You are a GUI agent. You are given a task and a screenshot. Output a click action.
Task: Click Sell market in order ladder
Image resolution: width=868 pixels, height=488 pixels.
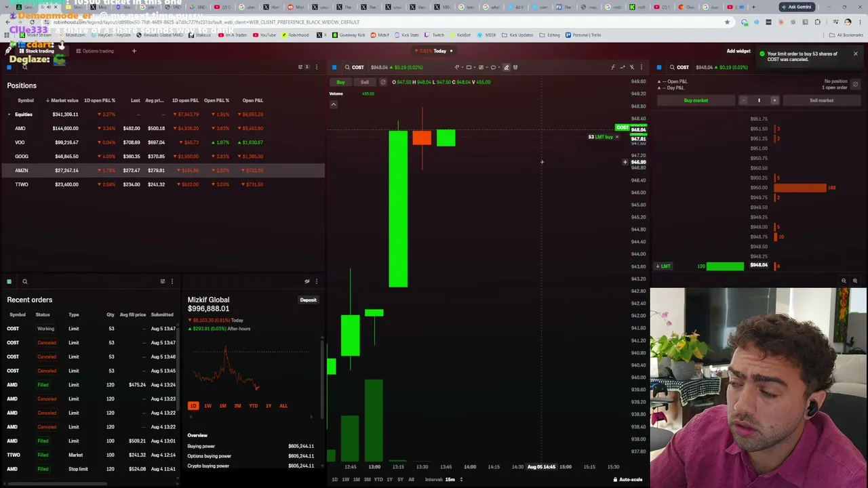(x=821, y=100)
